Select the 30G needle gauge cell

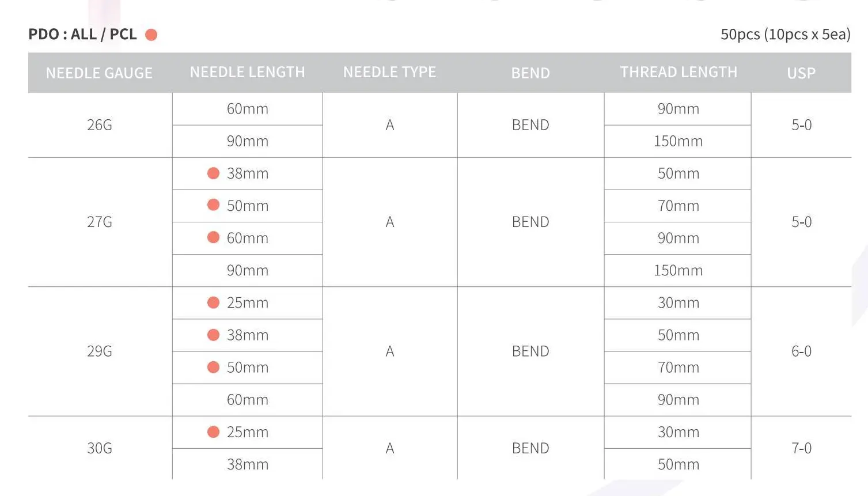point(100,448)
